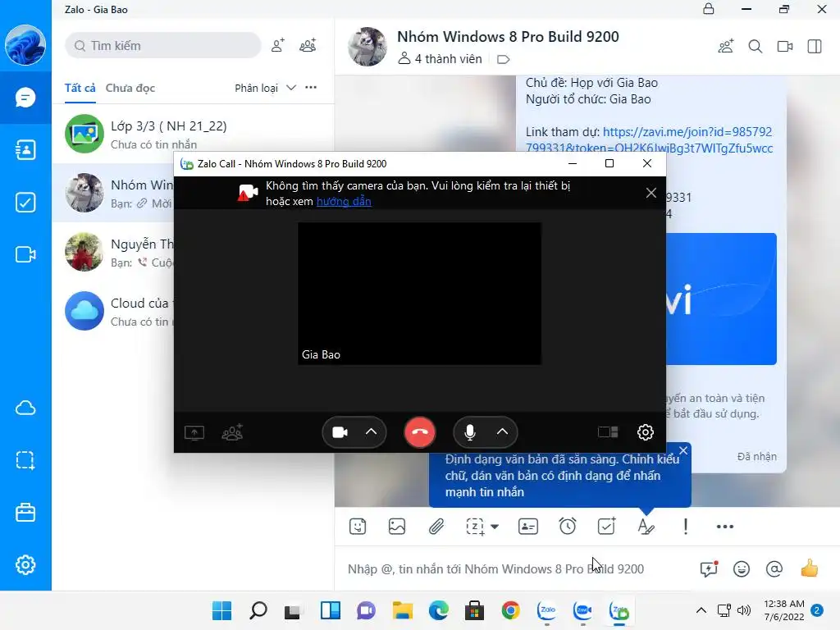Open the To-Do checkbox sidebar icon
The image size is (840, 630).
click(x=25, y=203)
